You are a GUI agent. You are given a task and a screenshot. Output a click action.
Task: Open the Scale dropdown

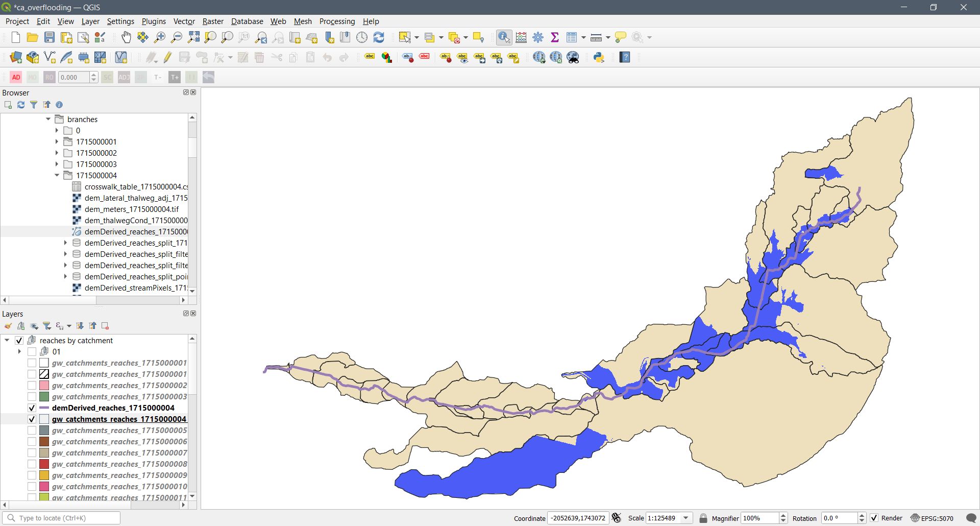coord(687,518)
